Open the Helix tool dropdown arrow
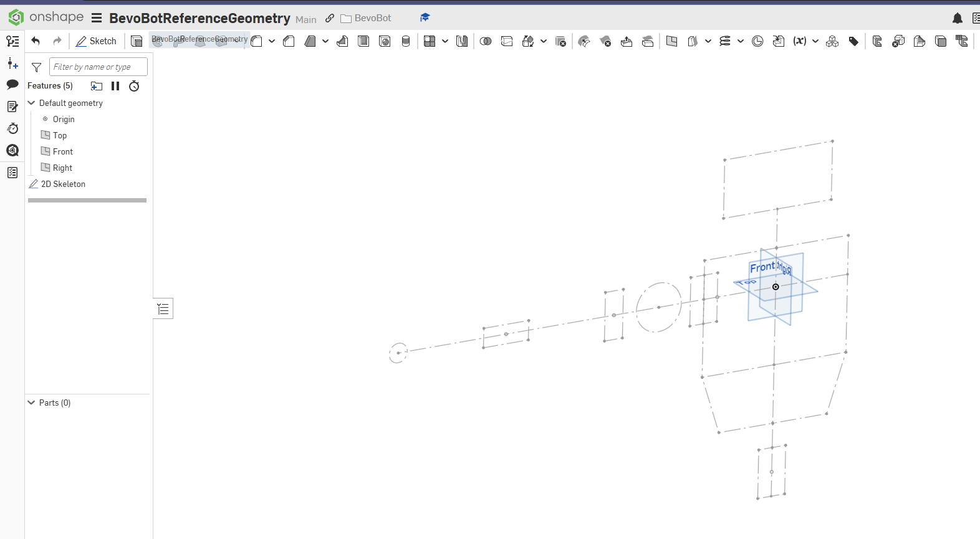 741,41
